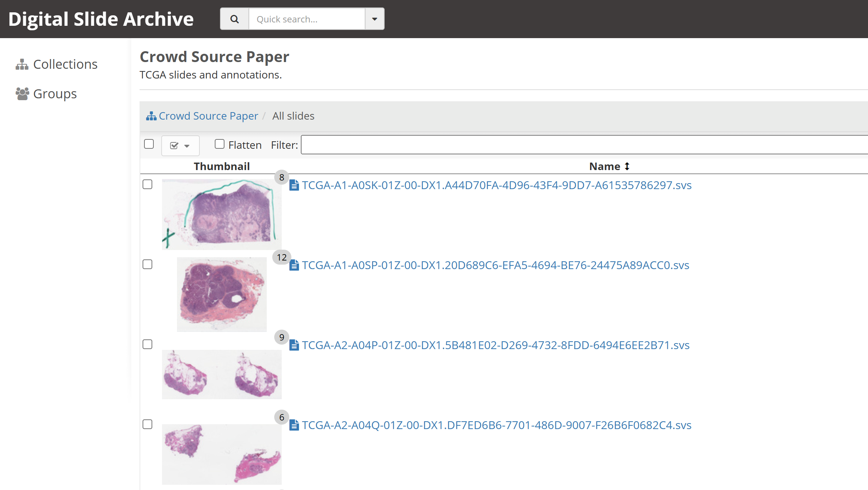Open the search mode dropdown arrow

click(x=375, y=19)
